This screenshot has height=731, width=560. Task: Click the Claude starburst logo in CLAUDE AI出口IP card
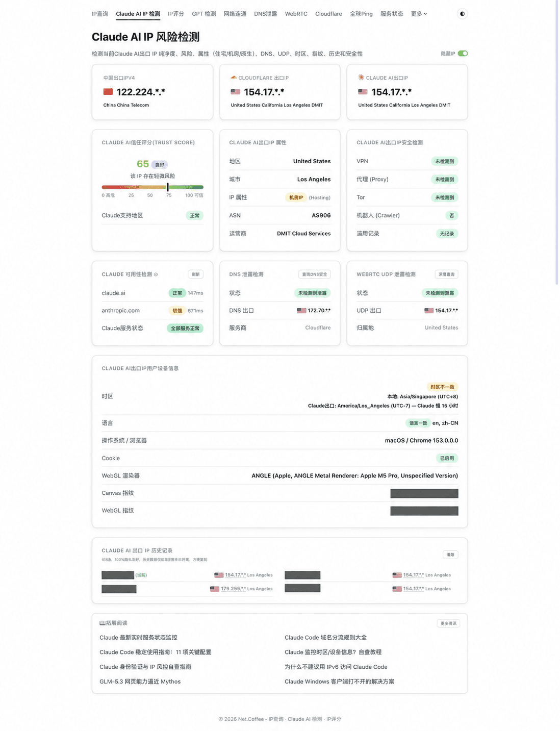click(x=361, y=78)
